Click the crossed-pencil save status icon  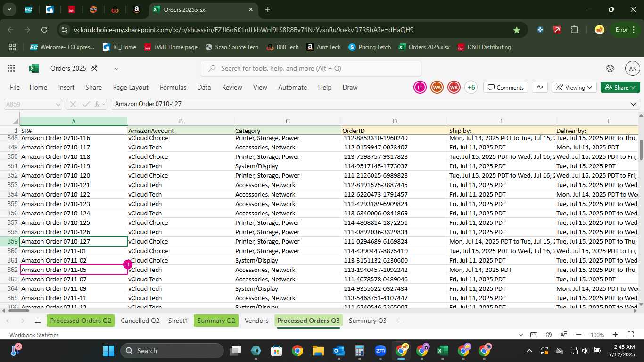[94, 68]
